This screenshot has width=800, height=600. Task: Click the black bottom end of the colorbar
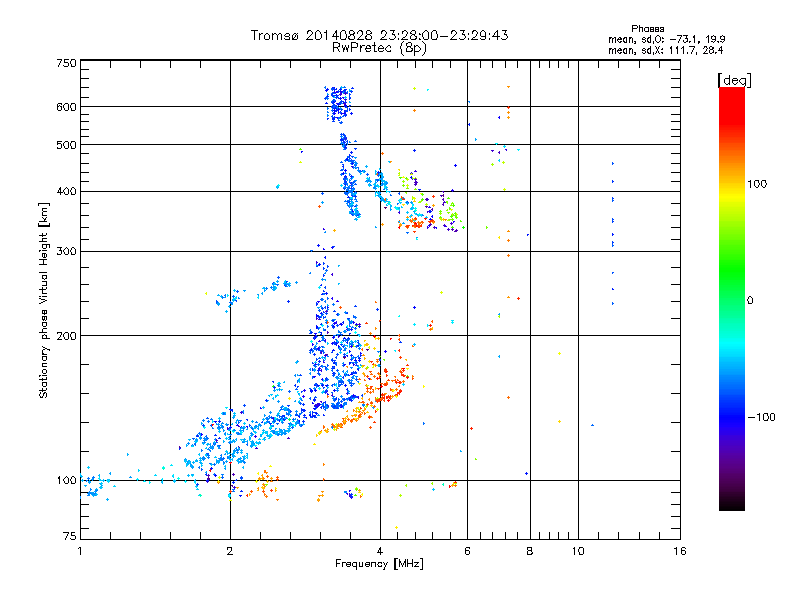point(732,505)
